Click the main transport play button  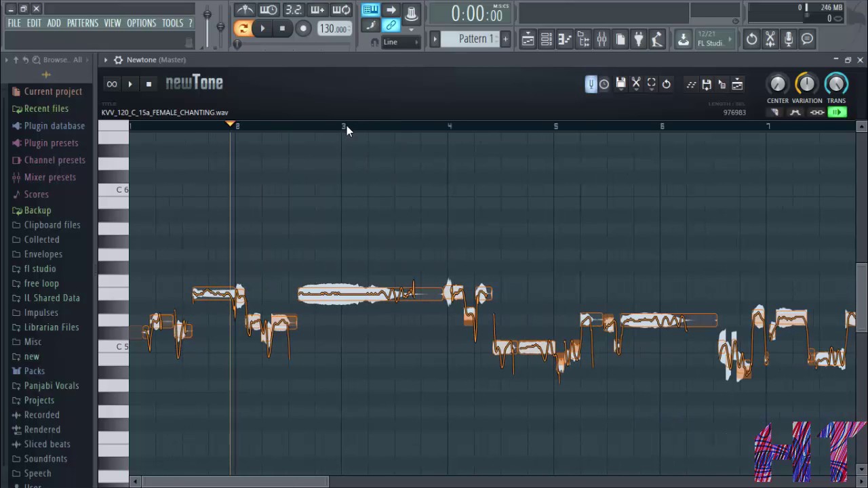pos(262,28)
